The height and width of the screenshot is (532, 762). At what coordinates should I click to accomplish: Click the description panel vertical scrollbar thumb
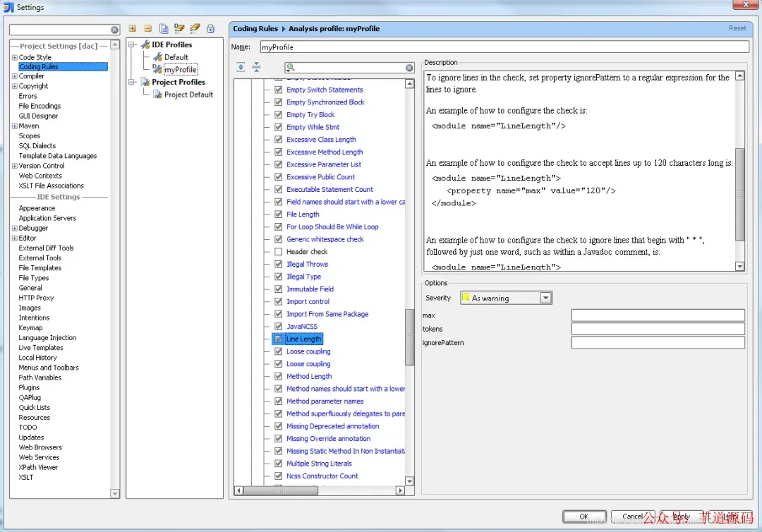click(x=739, y=194)
